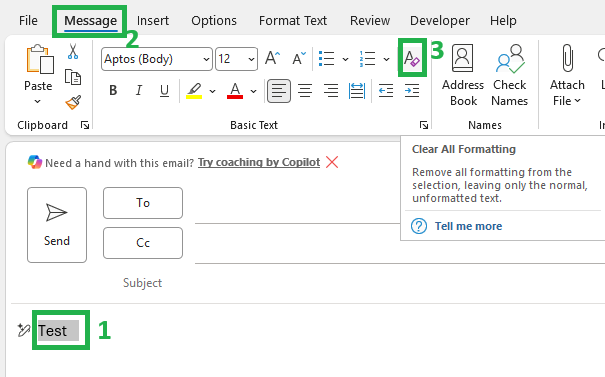Click the To button
Viewport: 605px width, 377px height.
point(143,203)
